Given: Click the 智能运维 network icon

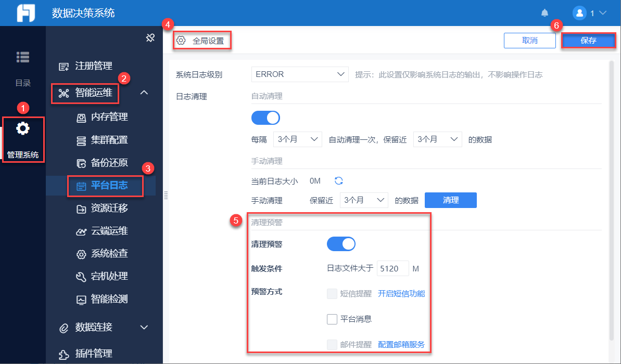Looking at the screenshot, I should pos(64,93).
